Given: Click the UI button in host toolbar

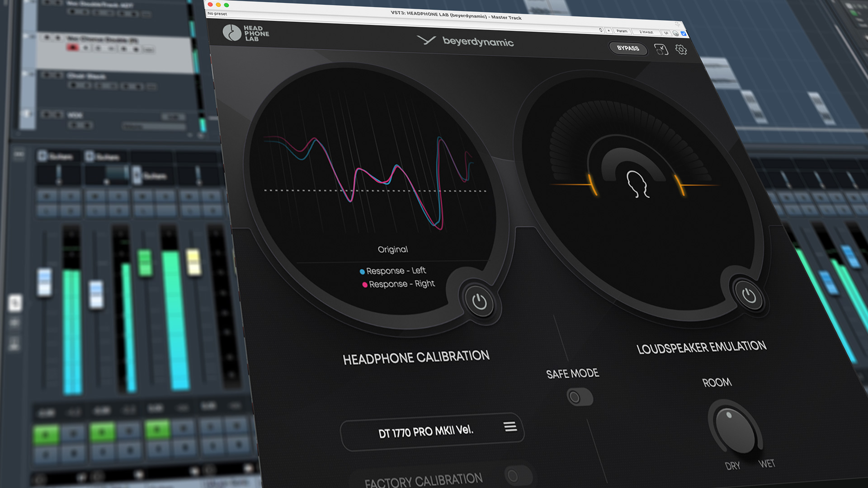Looking at the screenshot, I should [666, 33].
